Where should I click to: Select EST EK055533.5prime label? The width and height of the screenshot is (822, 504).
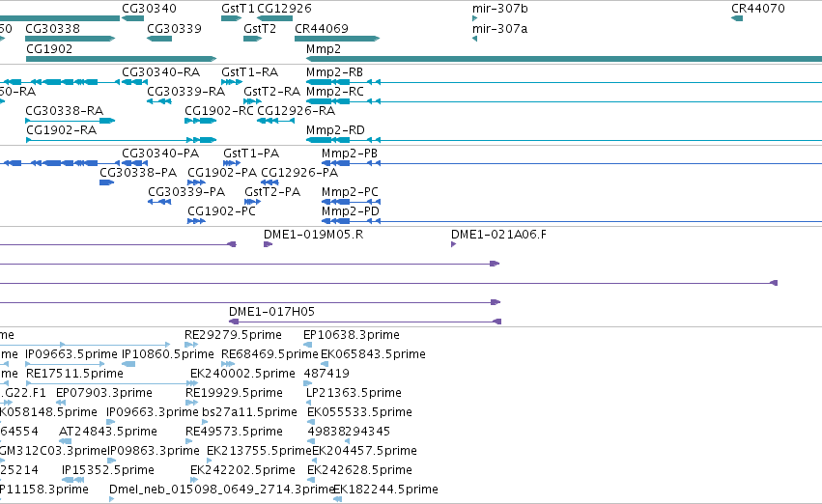[x=359, y=412]
